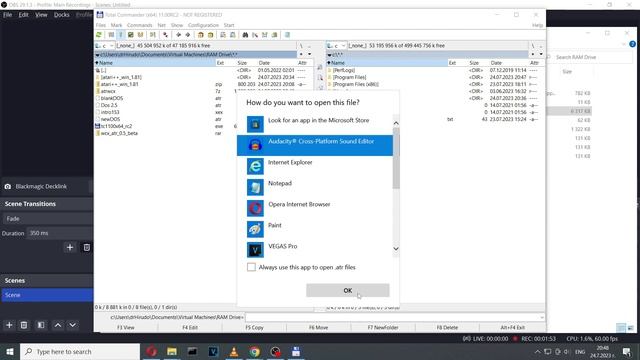
Task: Click the app list scroll down arrow
Action: tap(396, 249)
